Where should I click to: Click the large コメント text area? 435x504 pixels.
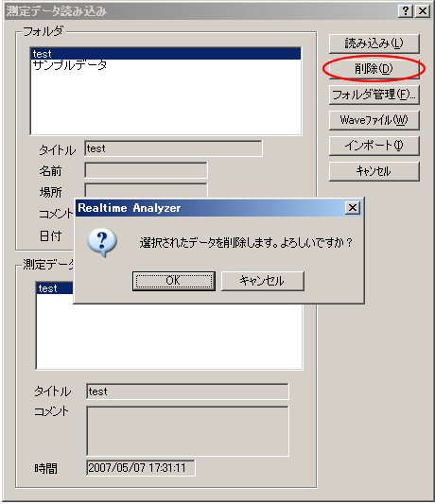pyautogui.click(x=187, y=431)
